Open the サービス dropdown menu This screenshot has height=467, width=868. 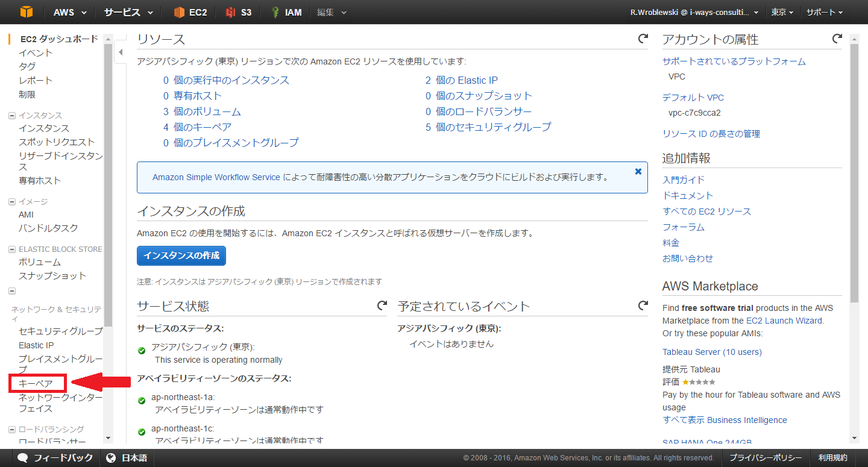click(128, 12)
